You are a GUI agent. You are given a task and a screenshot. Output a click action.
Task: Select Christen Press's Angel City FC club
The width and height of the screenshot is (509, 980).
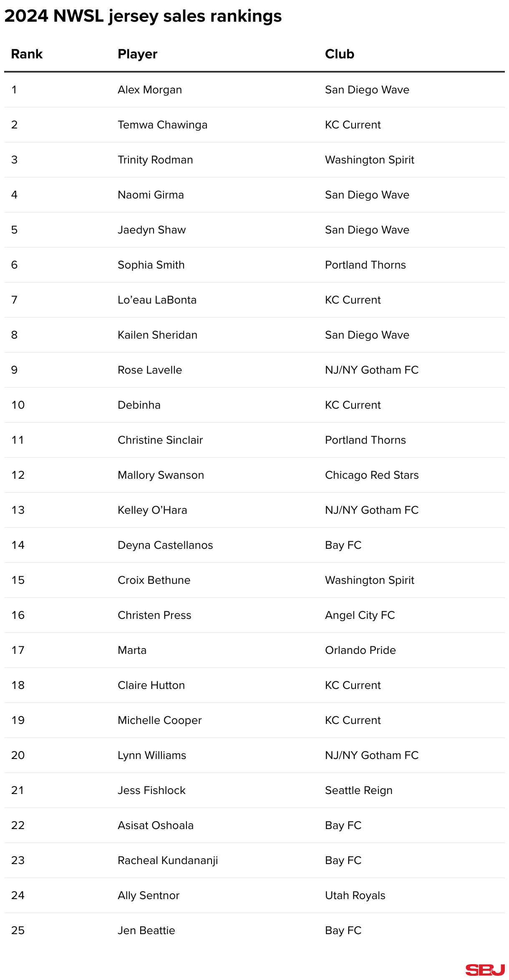(x=360, y=616)
